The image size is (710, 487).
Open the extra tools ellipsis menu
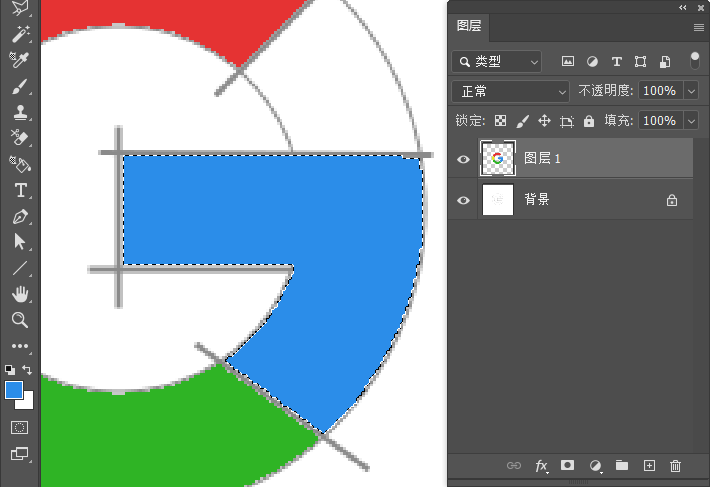coord(20,346)
